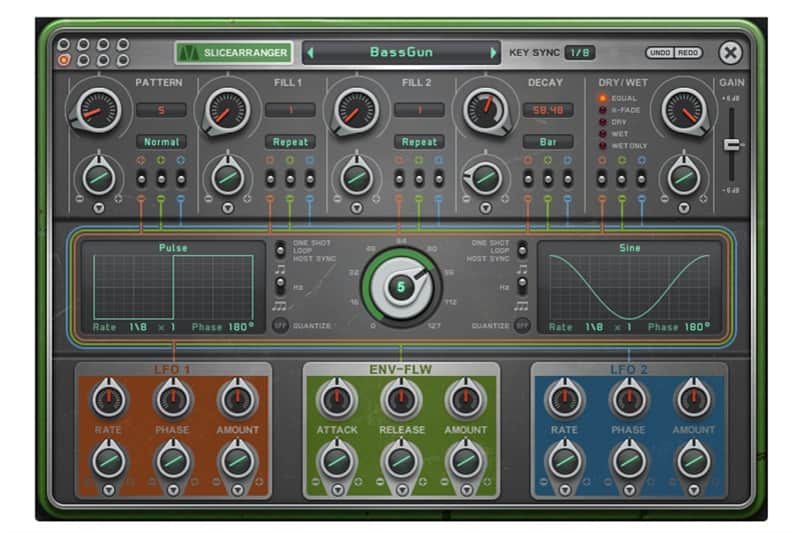Select next preset with right arrow
Image resolution: width=800 pixels, height=533 pixels.
pos(493,53)
